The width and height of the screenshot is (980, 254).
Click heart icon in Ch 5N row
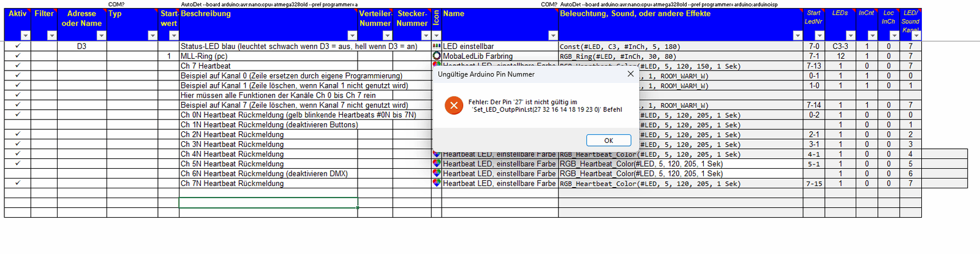tap(437, 164)
